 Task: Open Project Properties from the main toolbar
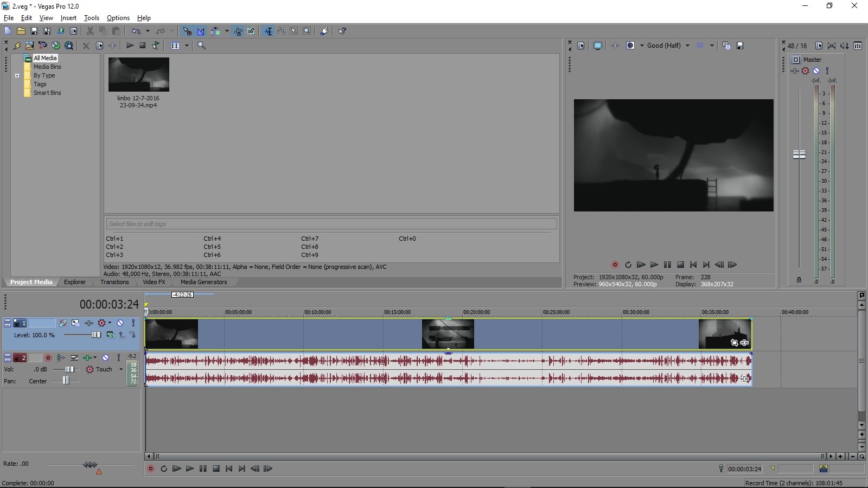coord(73,31)
